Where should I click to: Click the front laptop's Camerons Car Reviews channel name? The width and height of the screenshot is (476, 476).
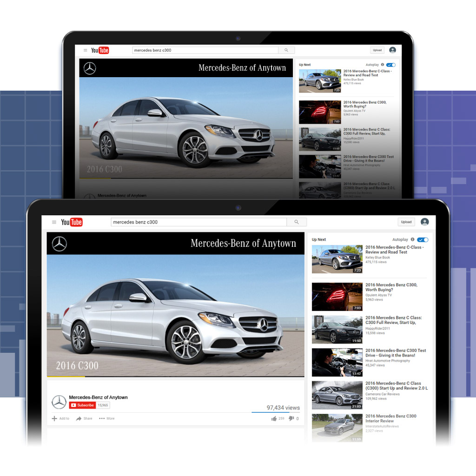383,394
